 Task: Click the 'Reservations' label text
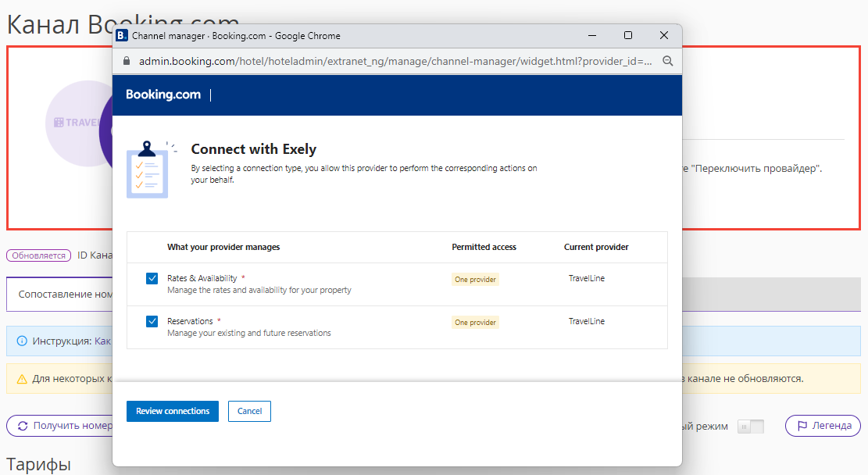(x=190, y=322)
